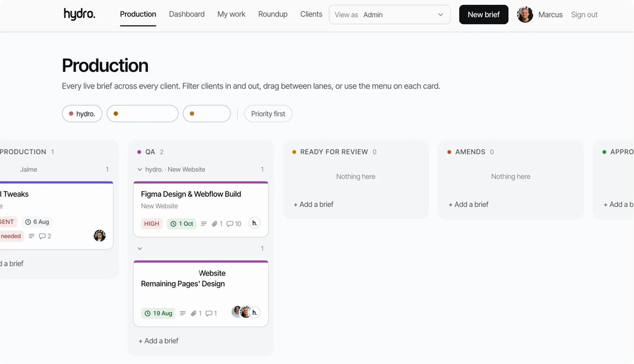Click description lines icon on Figma Design card
The width and height of the screenshot is (634, 364).
(204, 224)
